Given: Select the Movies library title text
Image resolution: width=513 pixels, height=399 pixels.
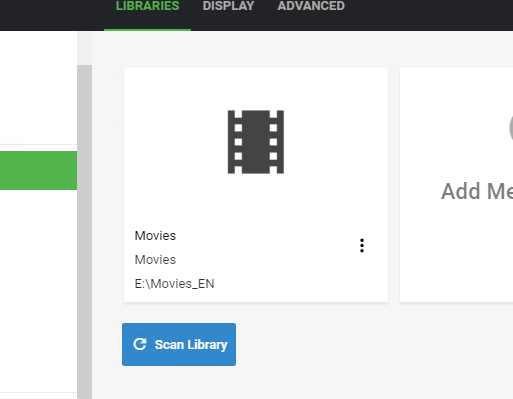Looking at the screenshot, I should 155,236.
